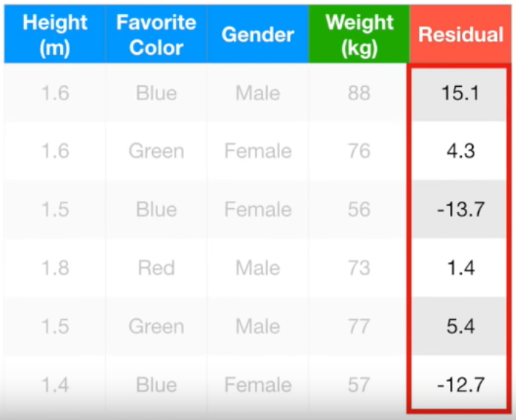
Task: Select the weight cell showing 88
Action: tap(359, 93)
